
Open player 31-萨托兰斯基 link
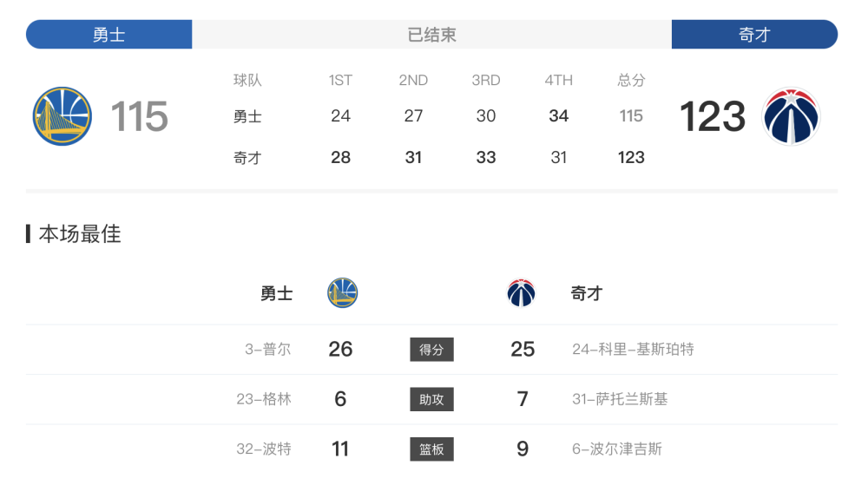coord(620,399)
